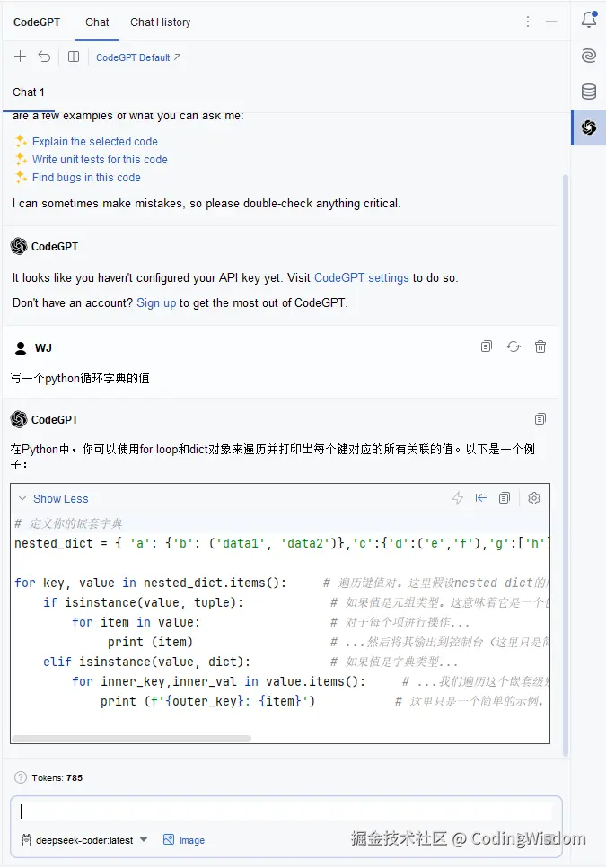The image size is (606, 868).
Task: Click Explain the selected code suggestion
Action: [94, 142]
